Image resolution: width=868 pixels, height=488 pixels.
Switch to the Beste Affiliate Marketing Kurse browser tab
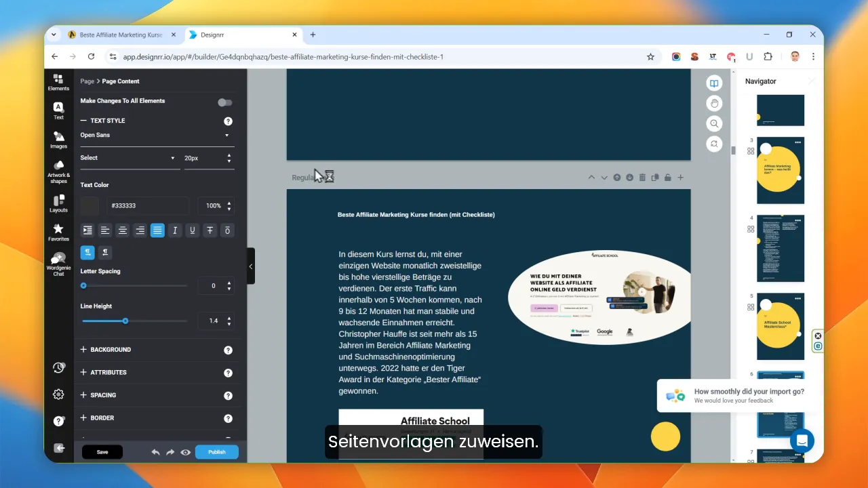(121, 35)
